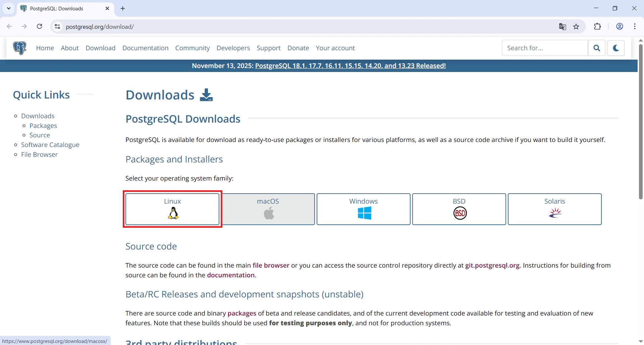Select the BSD option
Viewport: 644px width, 345px height.
click(459, 209)
